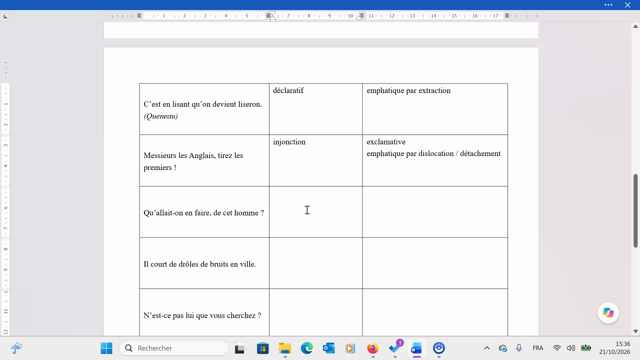The image size is (640, 360).
Task: Click the cell containing 'déclaratif'
Action: (316, 109)
